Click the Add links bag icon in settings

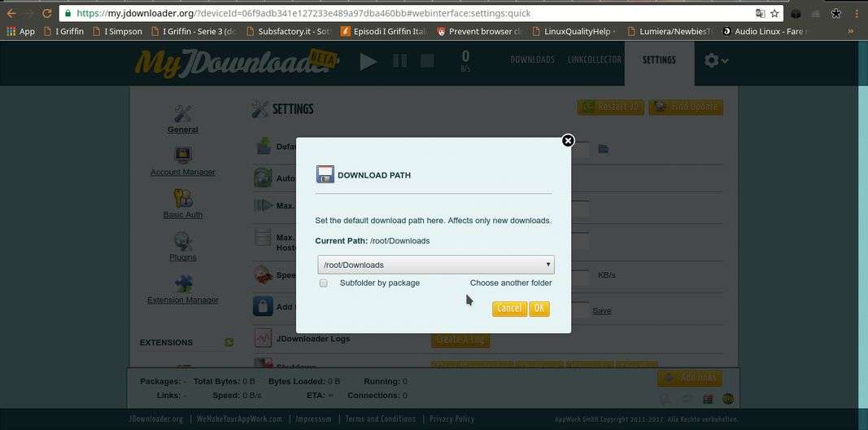pos(263,306)
